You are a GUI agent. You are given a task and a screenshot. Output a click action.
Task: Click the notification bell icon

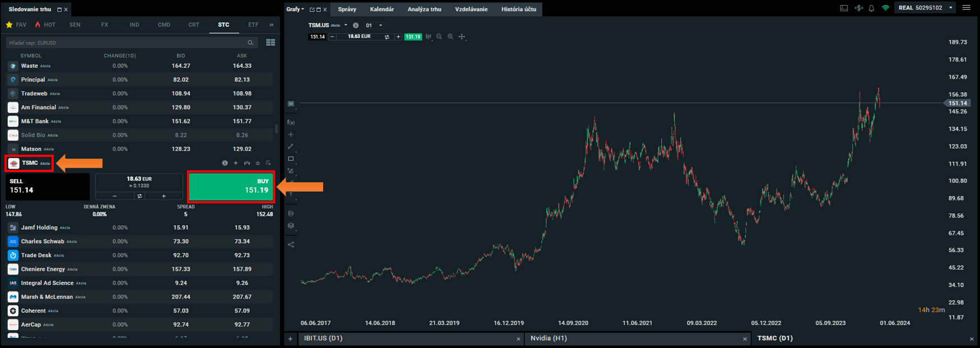[x=871, y=8]
